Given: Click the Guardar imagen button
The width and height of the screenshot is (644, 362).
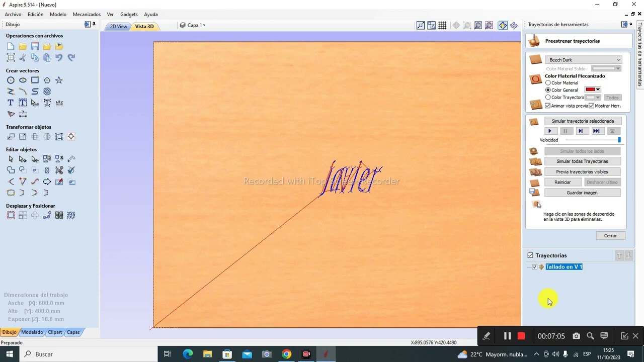Looking at the screenshot, I should 583,193.
